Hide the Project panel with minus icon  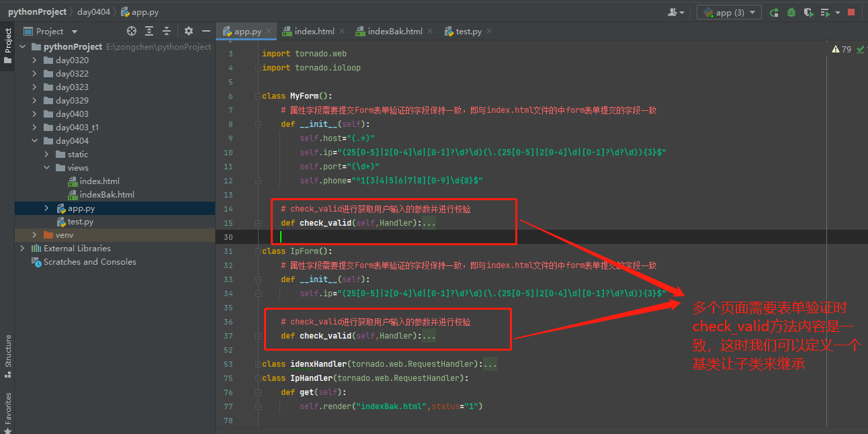pyautogui.click(x=206, y=31)
